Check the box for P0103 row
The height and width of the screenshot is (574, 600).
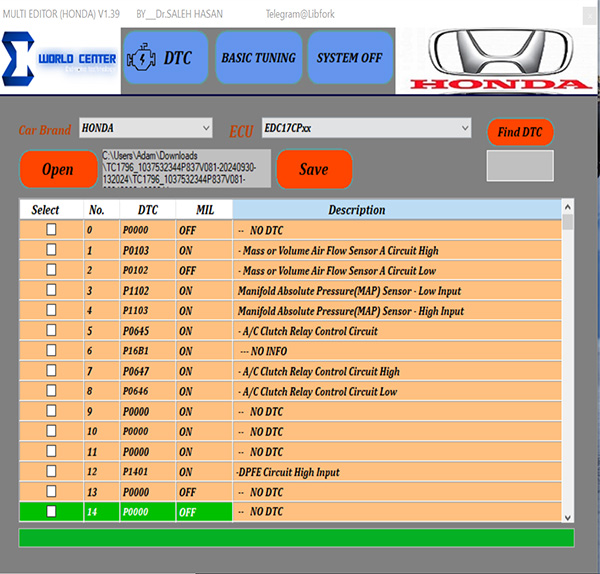tap(51, 250)
